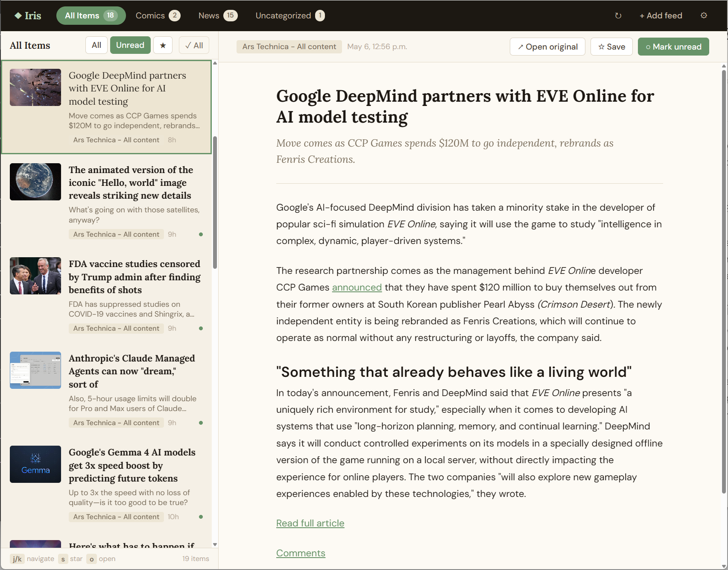Image resolution: width=728 pixels, height=570 pixels.
Task: Open the Earth image thumbnail
Action: (35, 182)
